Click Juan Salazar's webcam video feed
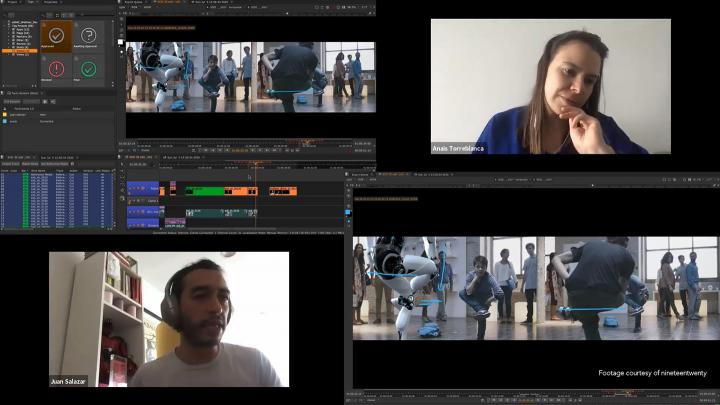The image size is (720, 405). [168, 318]
